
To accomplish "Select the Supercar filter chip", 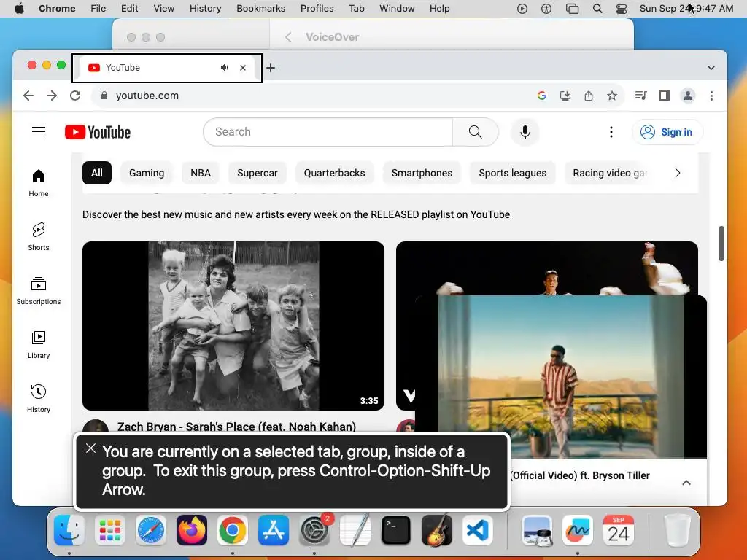I will (x=258, y=173).
